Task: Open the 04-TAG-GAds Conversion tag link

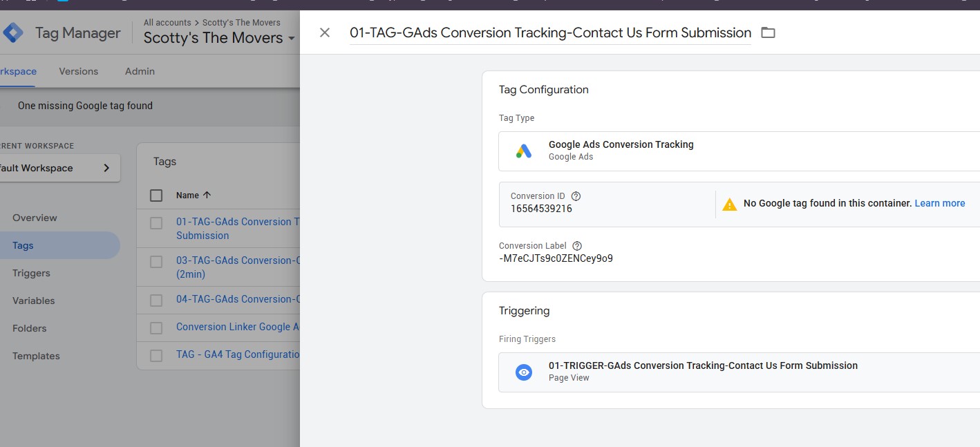Action: click(x=238, y=299)
